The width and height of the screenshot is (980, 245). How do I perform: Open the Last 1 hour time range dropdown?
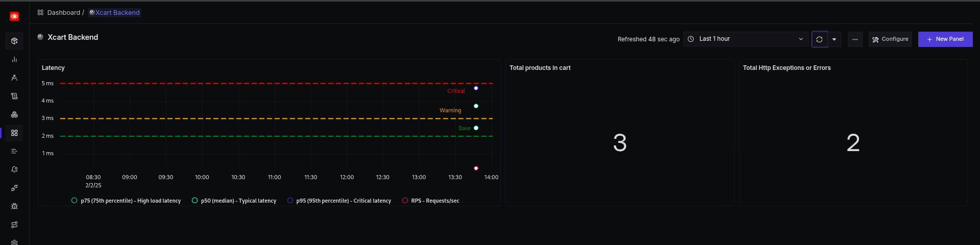(746, 39)
